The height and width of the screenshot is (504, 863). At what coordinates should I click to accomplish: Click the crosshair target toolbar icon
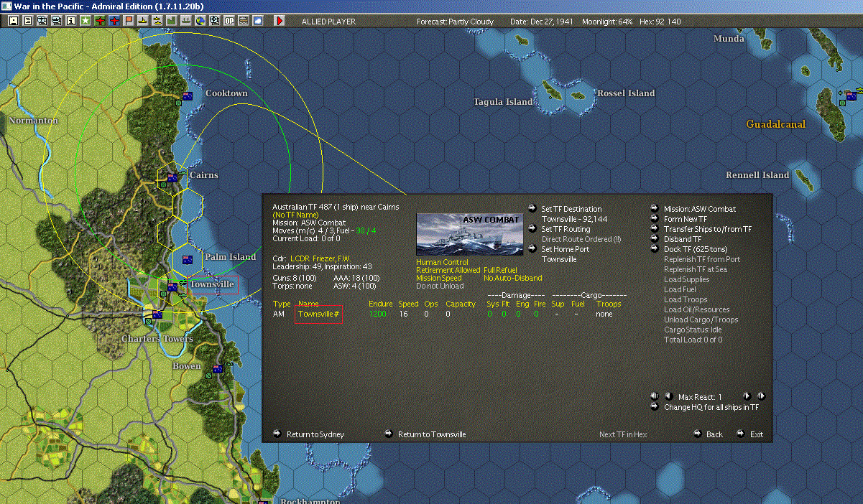214,21
